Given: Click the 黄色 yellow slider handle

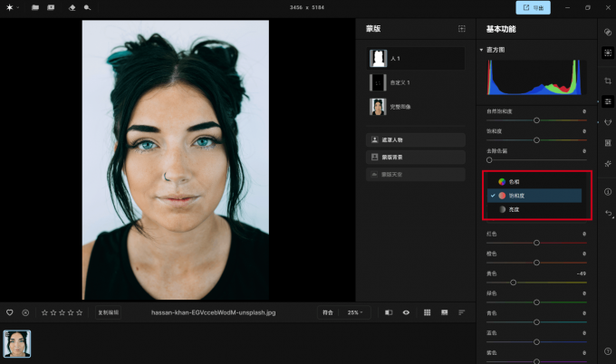Looking at the screenshot, I should (x=513, y=283).
